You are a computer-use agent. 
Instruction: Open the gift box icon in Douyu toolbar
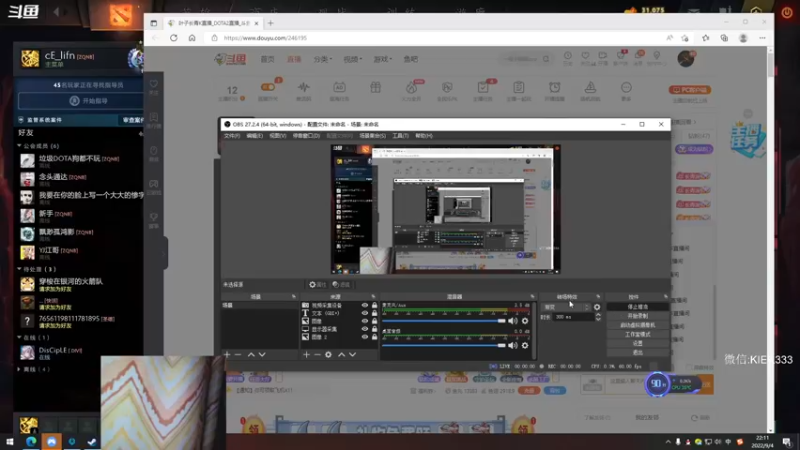376,87
